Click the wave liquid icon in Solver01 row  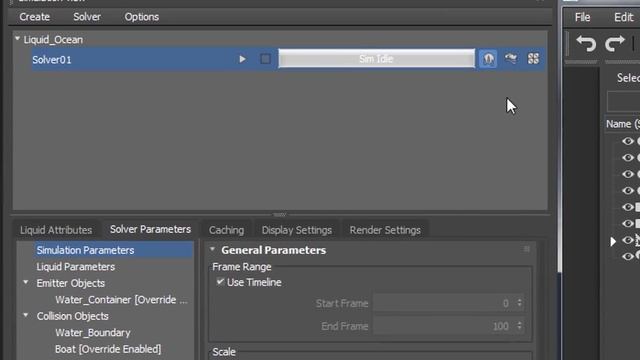point(511,58)
